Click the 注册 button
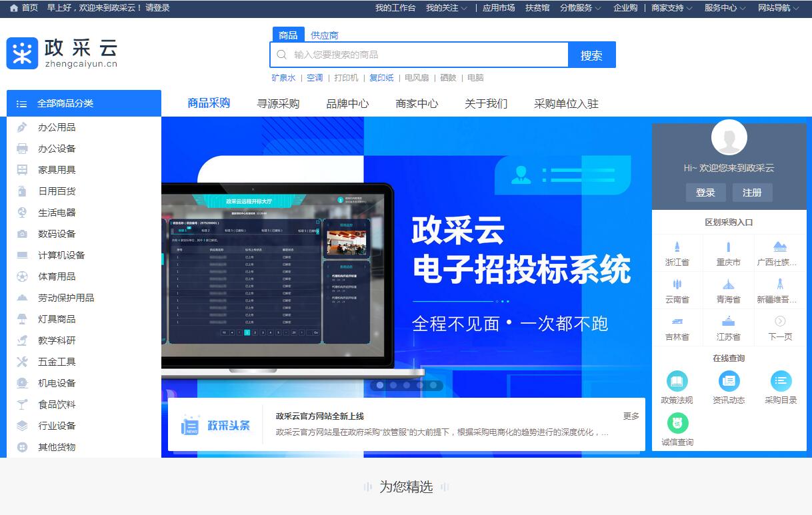The image size is (812, 515). click(752, 193)
